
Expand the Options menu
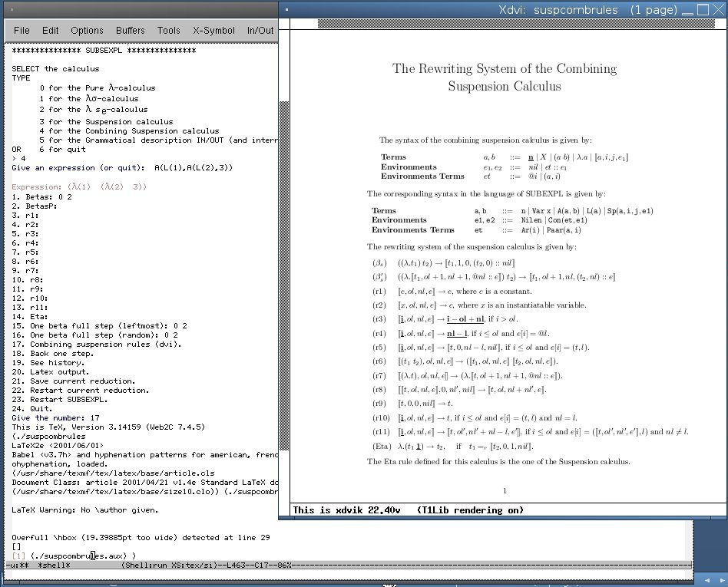[87, 31]
